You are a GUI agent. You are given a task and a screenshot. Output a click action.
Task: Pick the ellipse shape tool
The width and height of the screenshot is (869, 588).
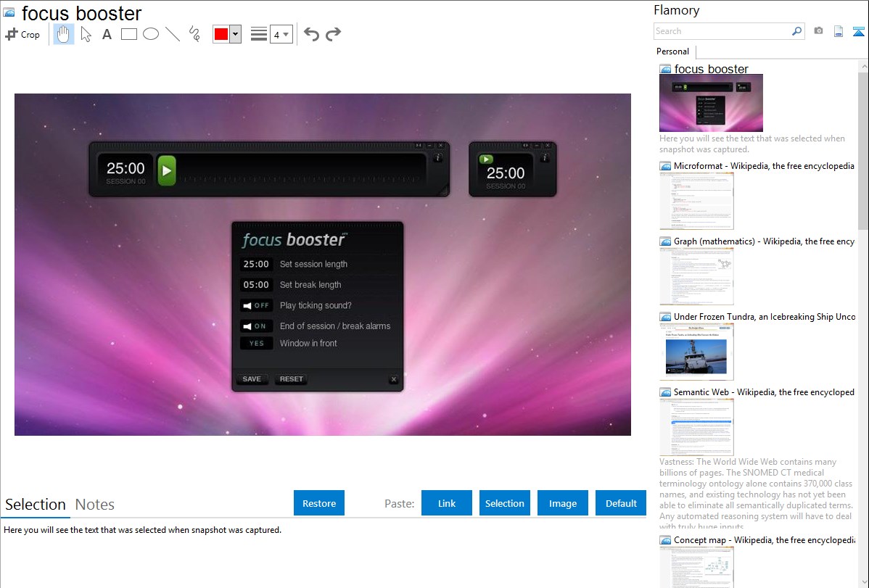coord(151,34)
